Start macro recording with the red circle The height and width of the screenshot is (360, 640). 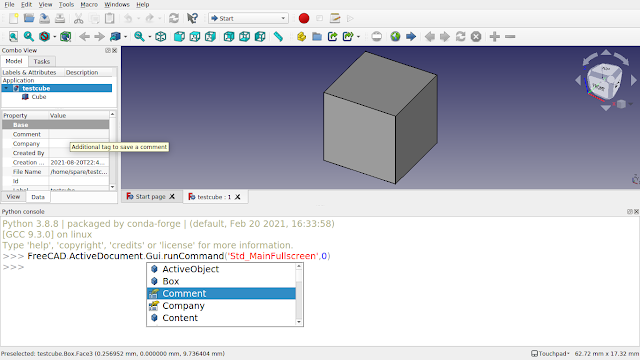(x=304, y=18)
